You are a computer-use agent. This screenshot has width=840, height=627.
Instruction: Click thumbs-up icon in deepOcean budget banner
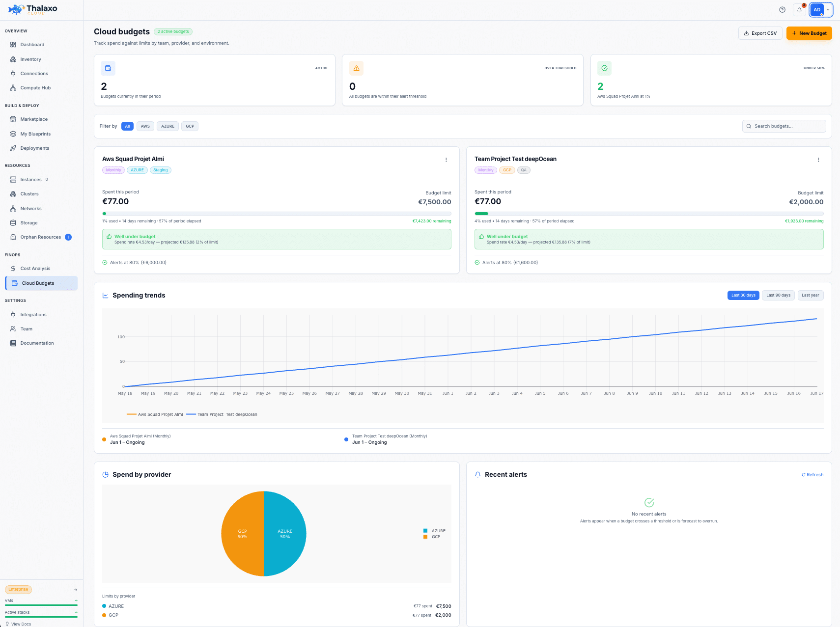481,237
